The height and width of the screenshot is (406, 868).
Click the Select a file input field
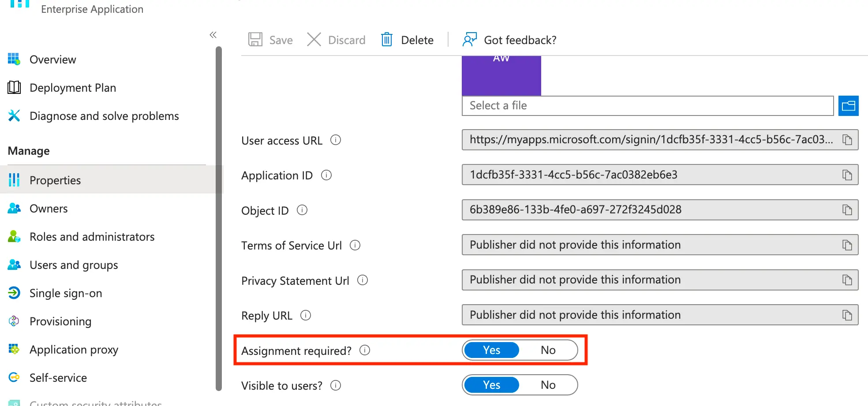[647, 106]
